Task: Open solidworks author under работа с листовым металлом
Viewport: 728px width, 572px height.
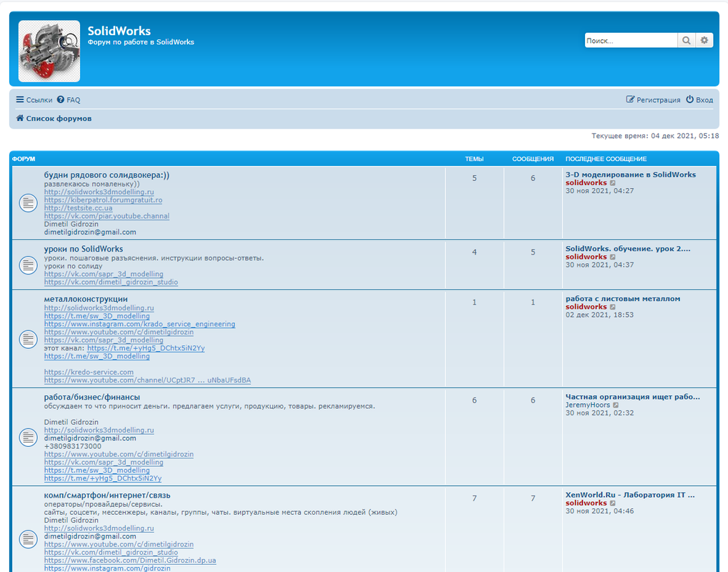Action: 586,307
